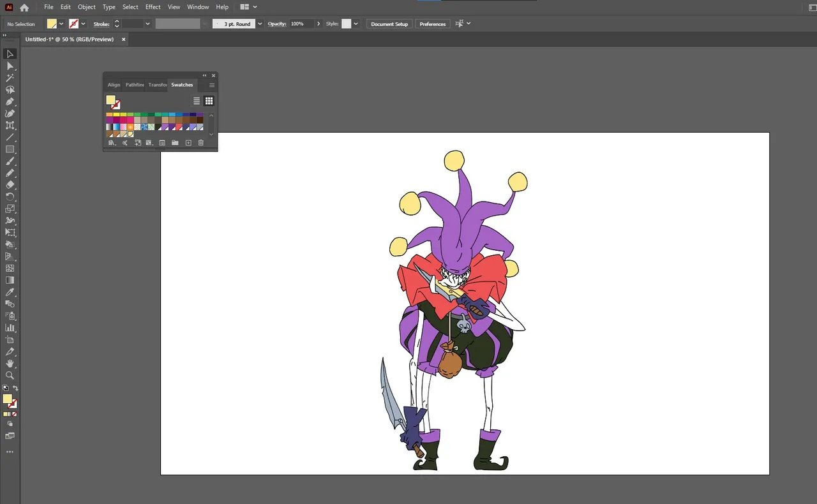Screen dimensions: 817x504
Task: Switch Swatches panel to list view
Action: 197,101
